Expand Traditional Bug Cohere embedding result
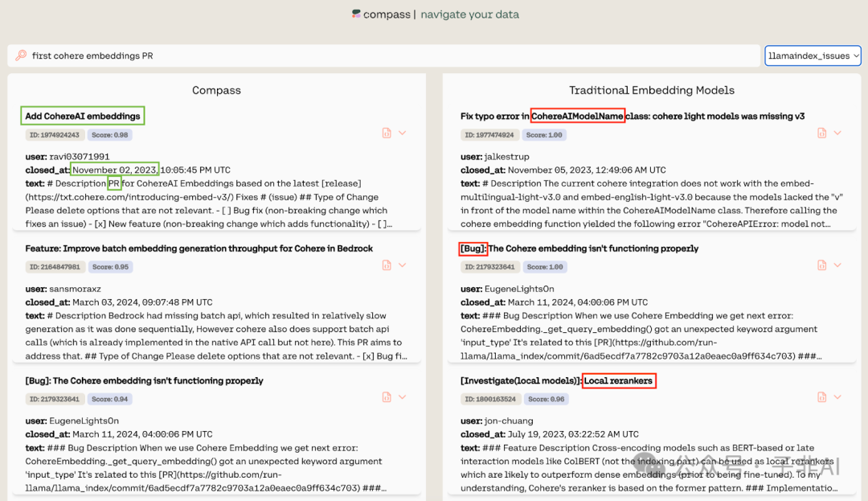This screenshot has height=501, width=868. tap(837, 265)
